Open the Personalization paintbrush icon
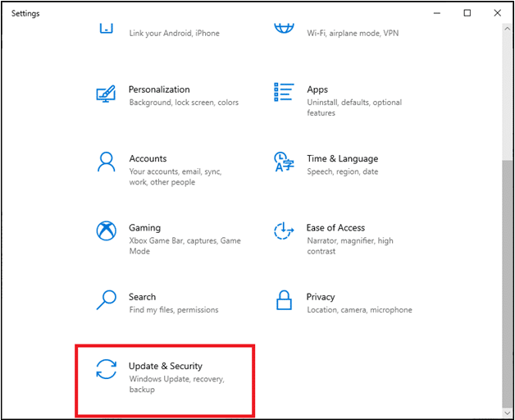Image resolution: width=515 pixels, height=420 pixels. pos(106,94)
